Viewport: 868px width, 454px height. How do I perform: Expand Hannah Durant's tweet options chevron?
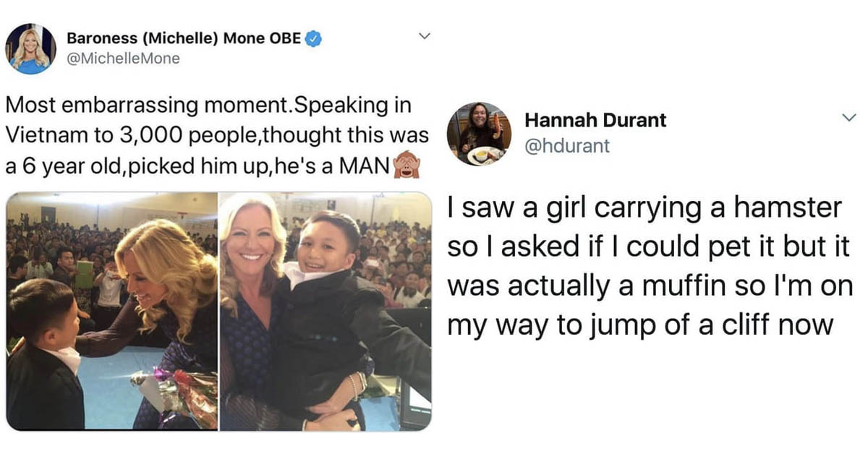tap(850, 117)
